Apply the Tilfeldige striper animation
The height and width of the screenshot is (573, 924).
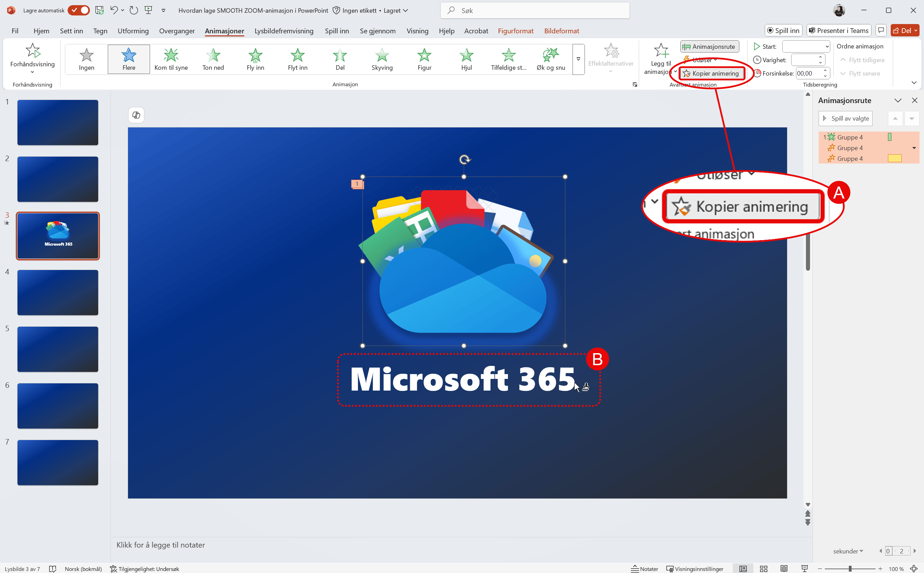tap(509, 59)
